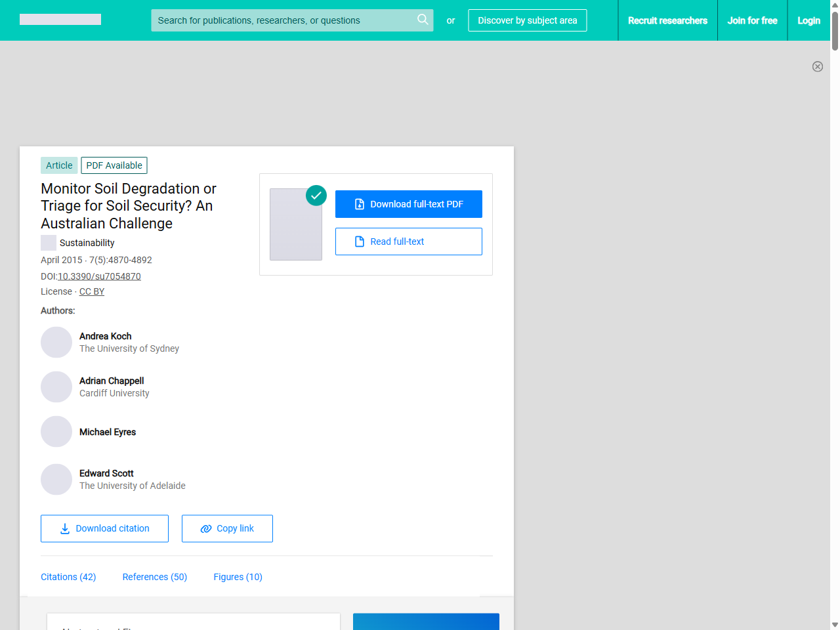Click Copy link button
Screen dimensions: 840x630
pos(227,528)
